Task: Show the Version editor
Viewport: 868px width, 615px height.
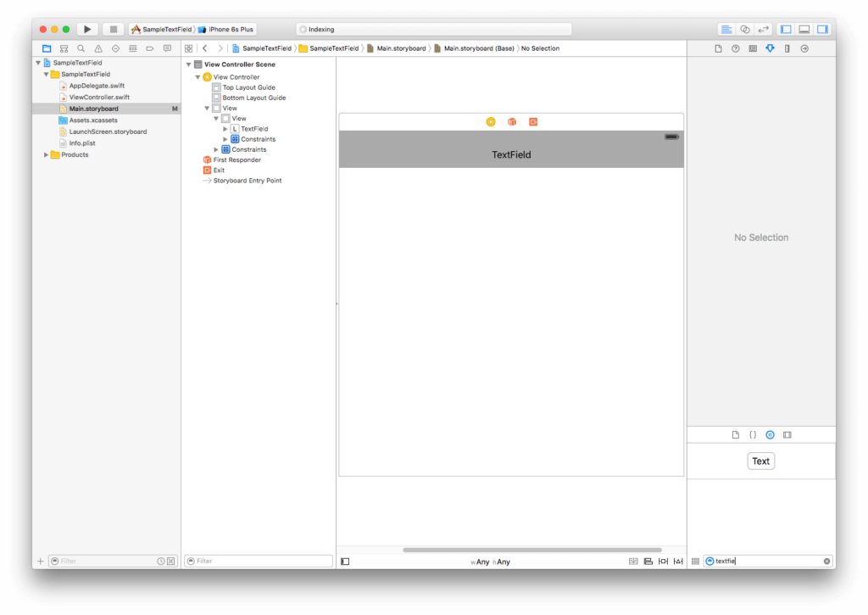Action: [762, 30]
